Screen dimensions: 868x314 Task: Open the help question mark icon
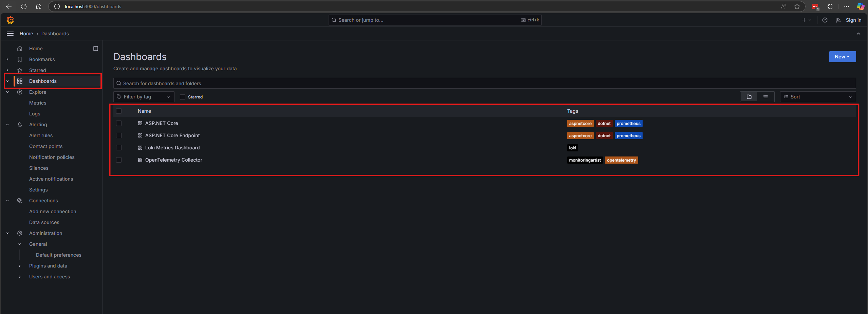pyautogui.click(x=825, y=20)
